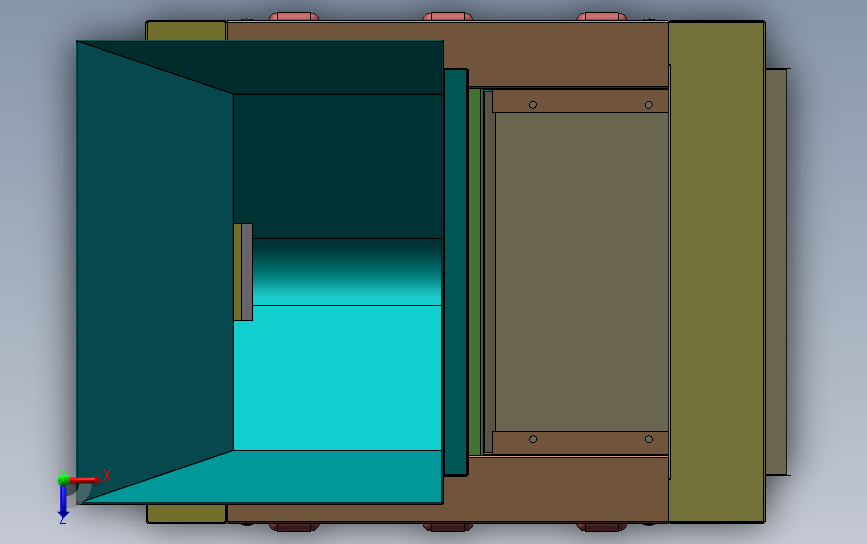Select the olive block at the bottom-left corner
Image resolution: width=867 pixels, height=544 pixels.
(x=186, y=513)
